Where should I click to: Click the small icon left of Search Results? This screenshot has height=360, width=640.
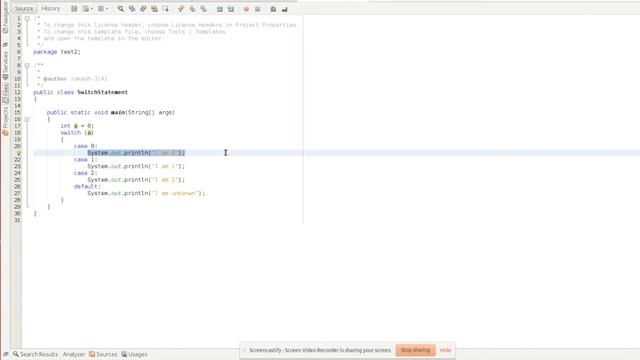(6, 354)
